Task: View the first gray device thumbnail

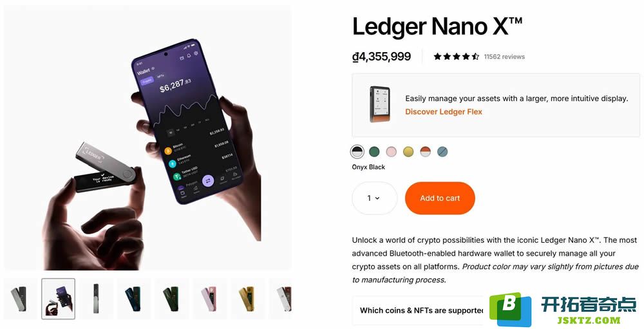Action: 19,299
